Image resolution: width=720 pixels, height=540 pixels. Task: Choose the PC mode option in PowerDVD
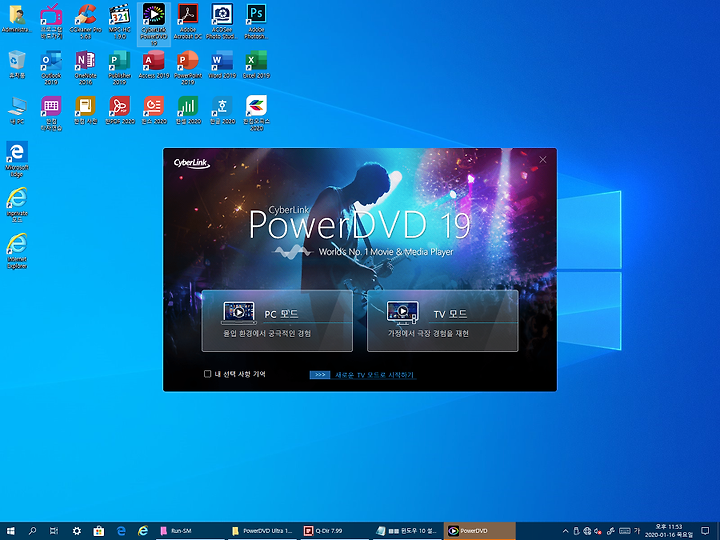pyautogui.click(x=277, y=321)
